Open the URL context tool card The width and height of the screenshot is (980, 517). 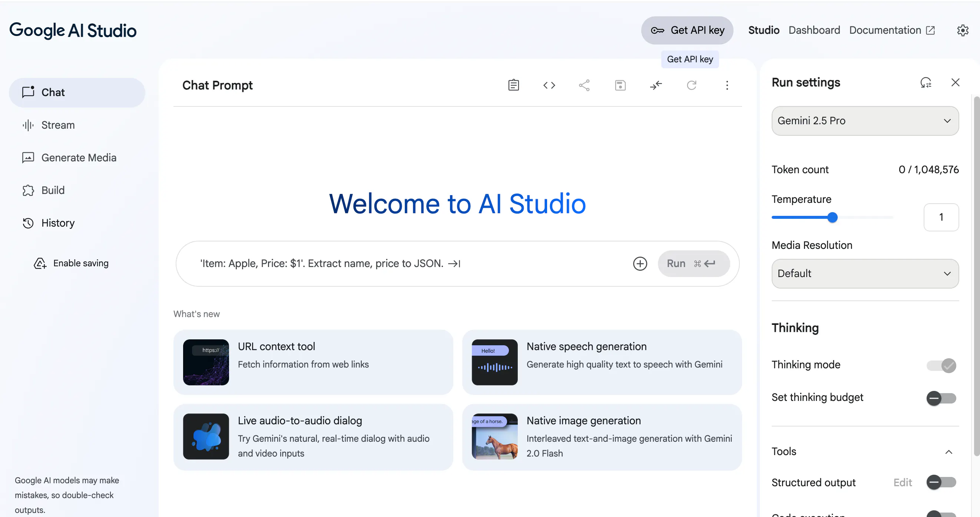(313, 362)
